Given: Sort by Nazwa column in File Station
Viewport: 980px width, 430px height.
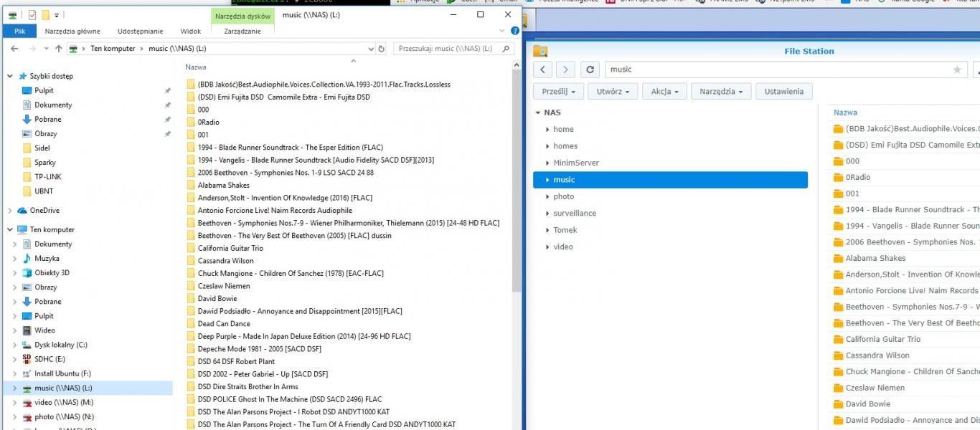Looking at the screenshot, I should point(845,113).
